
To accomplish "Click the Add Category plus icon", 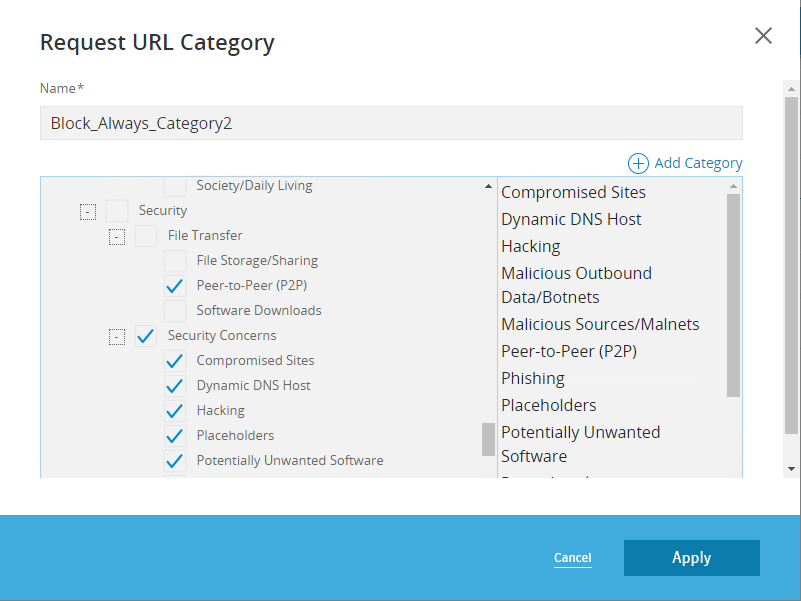I will [x=638, y=163].
